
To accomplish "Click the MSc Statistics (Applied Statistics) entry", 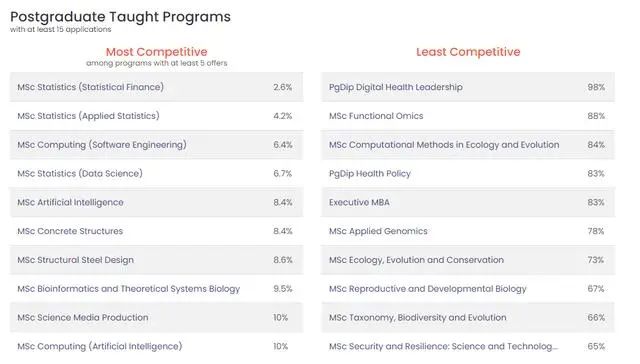I will click(x=156, y=116).
